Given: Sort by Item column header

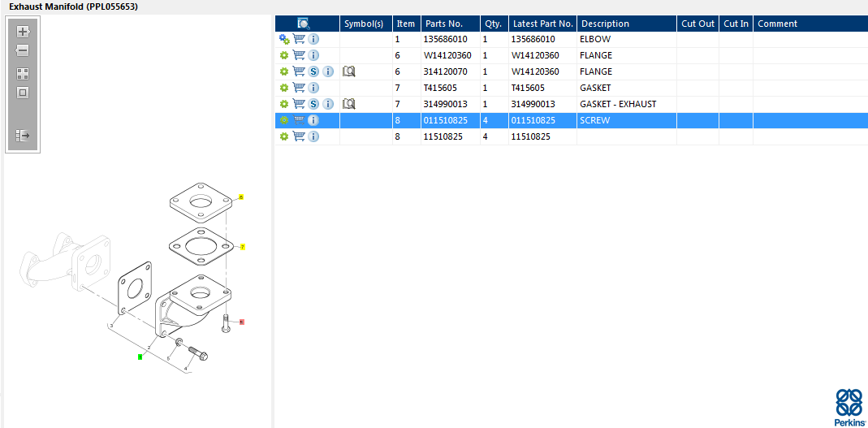Looking at the screenshot, I should point(407,24).
